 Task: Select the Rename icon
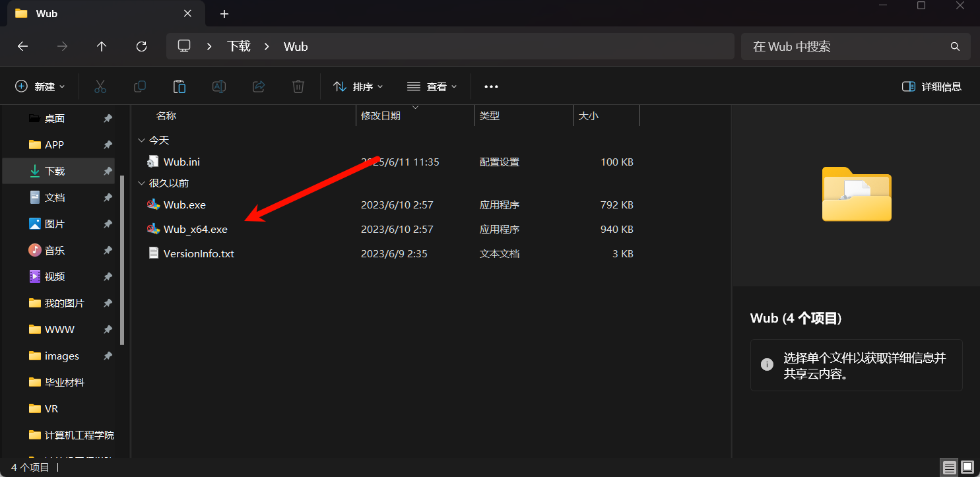(x=218, y=86)
